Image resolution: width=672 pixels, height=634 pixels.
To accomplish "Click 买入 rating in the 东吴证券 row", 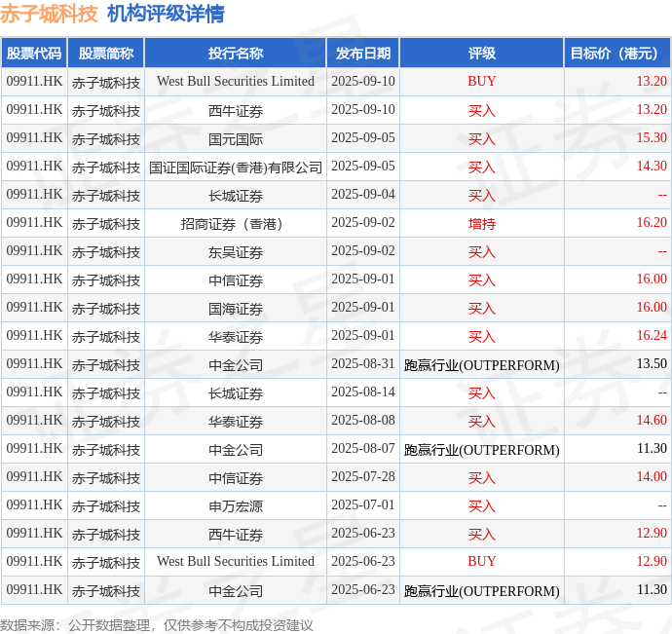I will [x=482, y=252].
